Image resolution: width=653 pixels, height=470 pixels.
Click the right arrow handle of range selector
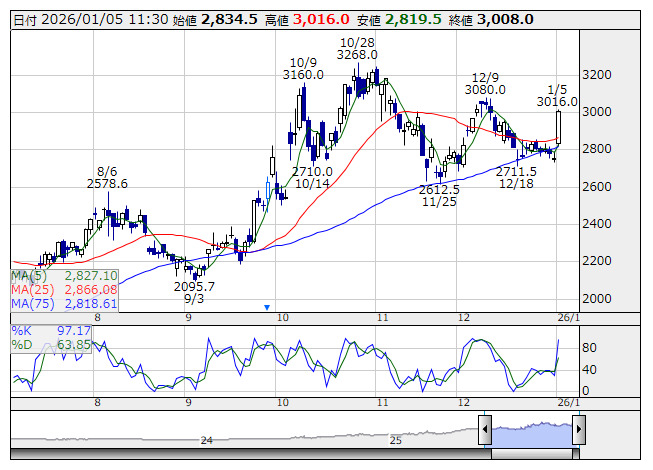tap(579, 431)
